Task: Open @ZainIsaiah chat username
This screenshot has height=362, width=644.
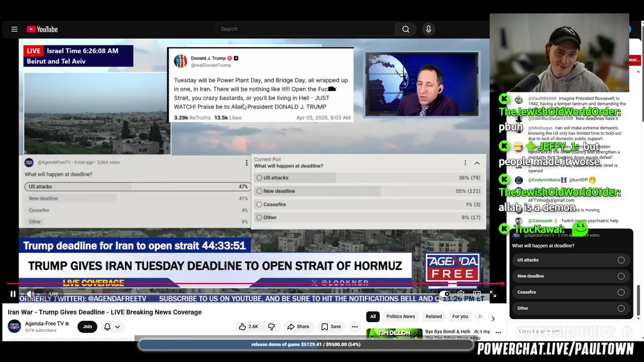Action: pyautogui.click(x=540, y=221)
